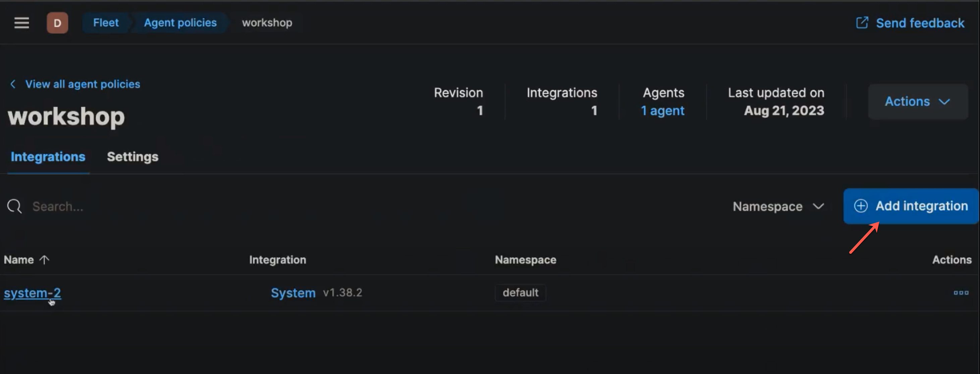Click the plus icon inside Add integration
Image resolution: width=980 pixels, height=374 pixels.
tap(861, 206)
